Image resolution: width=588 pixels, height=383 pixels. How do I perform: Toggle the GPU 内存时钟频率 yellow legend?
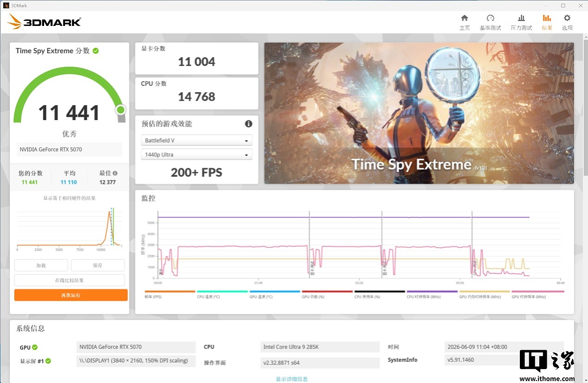click(x=484, y=294)
